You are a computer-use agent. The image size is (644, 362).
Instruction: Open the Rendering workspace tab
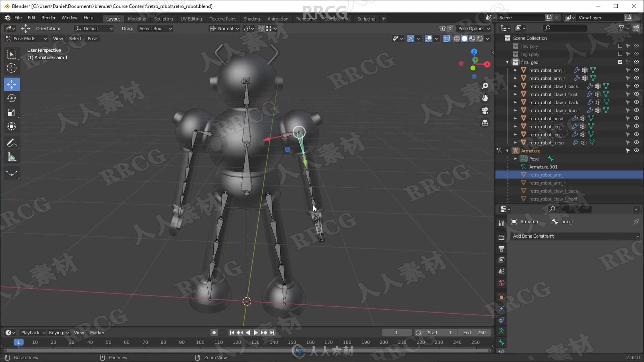[x=307, y=18]
